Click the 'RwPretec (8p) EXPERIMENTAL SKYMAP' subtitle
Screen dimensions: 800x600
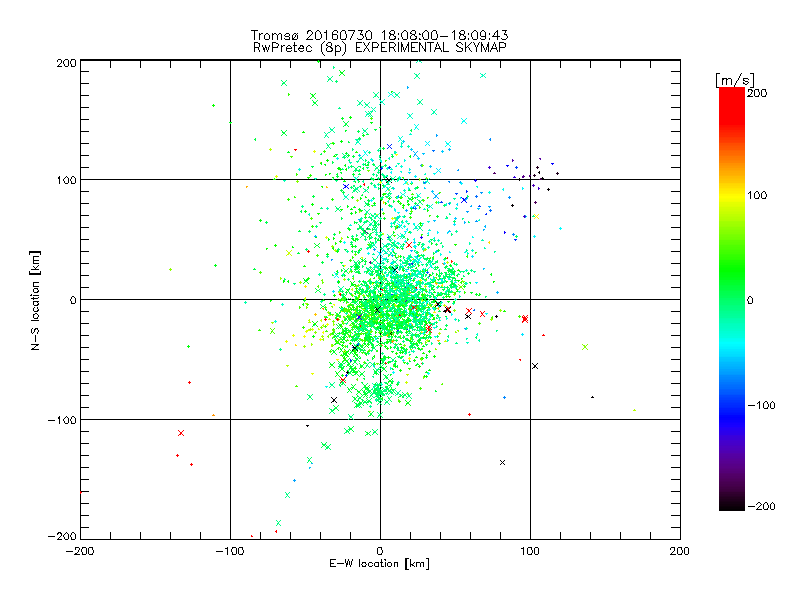380,47
